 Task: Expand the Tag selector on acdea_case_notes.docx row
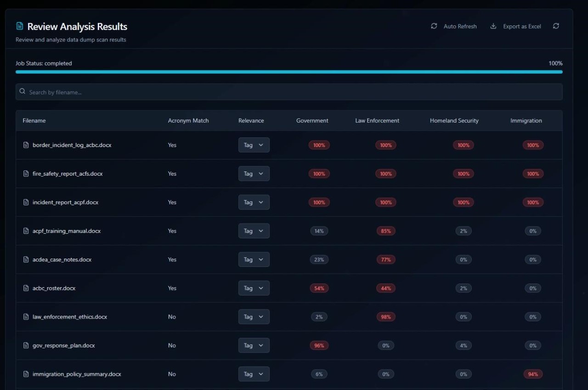[x=254, y=259]
